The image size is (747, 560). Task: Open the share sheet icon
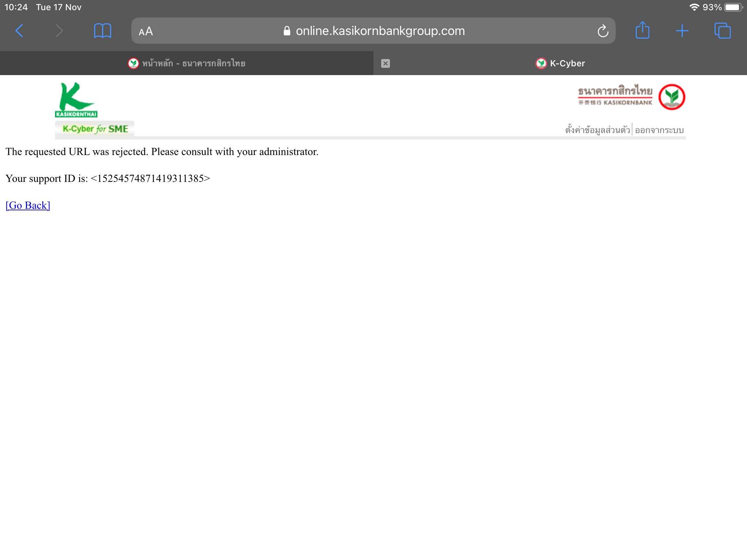(642, 30)
